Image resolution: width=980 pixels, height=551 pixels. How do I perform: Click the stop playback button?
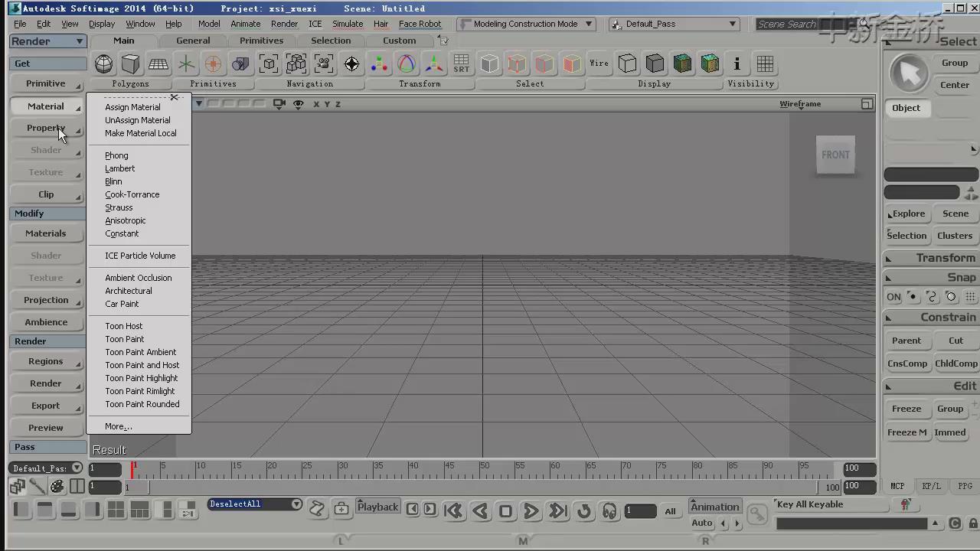506,510
